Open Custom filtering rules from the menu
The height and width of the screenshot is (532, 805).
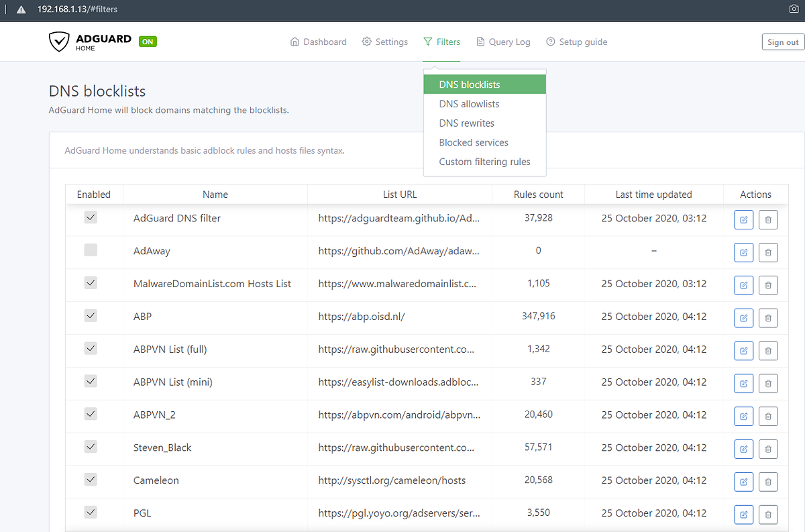[x=485, y=162]
